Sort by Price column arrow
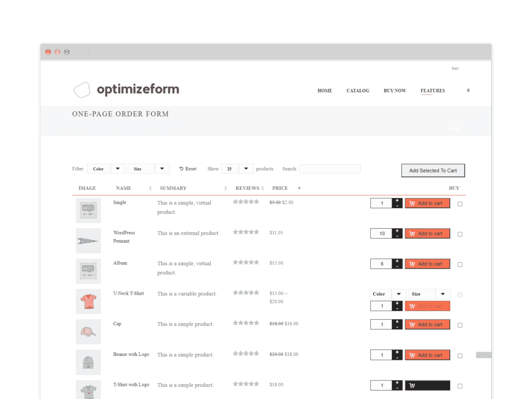Viewport: 532px width, 399px height. 299,188
